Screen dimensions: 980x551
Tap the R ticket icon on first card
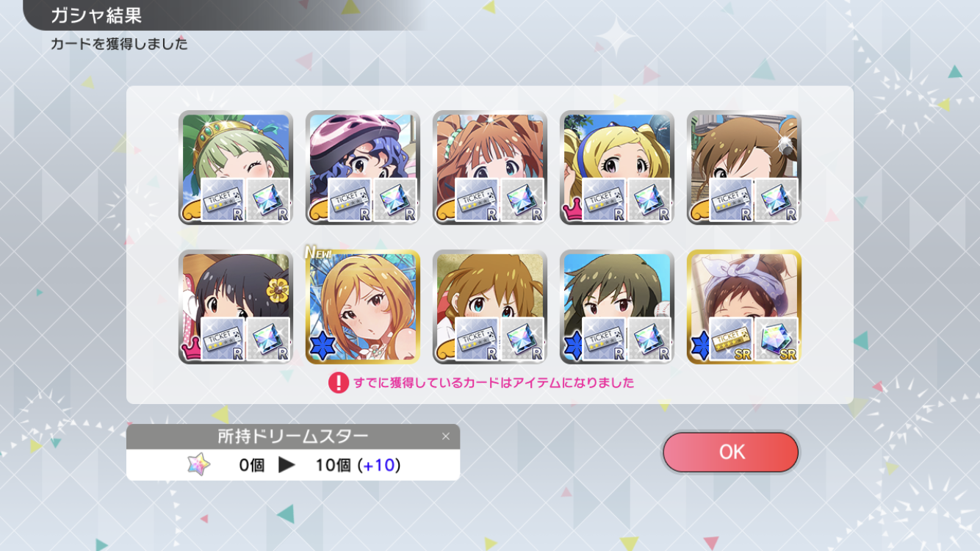223,201
